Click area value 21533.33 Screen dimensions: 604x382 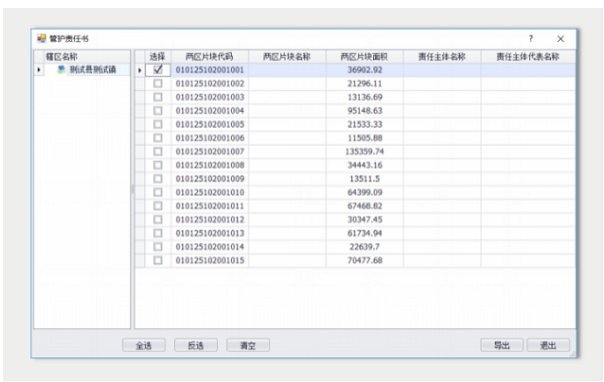(x=365, y=124)
